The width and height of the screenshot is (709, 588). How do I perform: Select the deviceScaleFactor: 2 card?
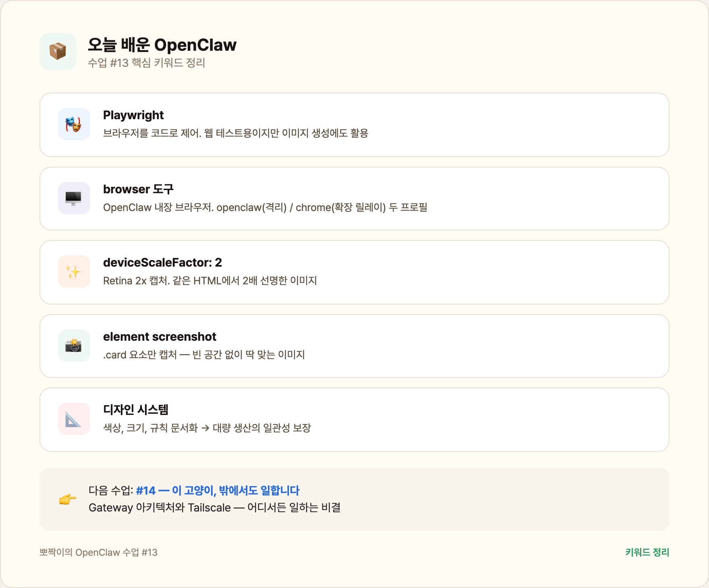coord(354,272)
